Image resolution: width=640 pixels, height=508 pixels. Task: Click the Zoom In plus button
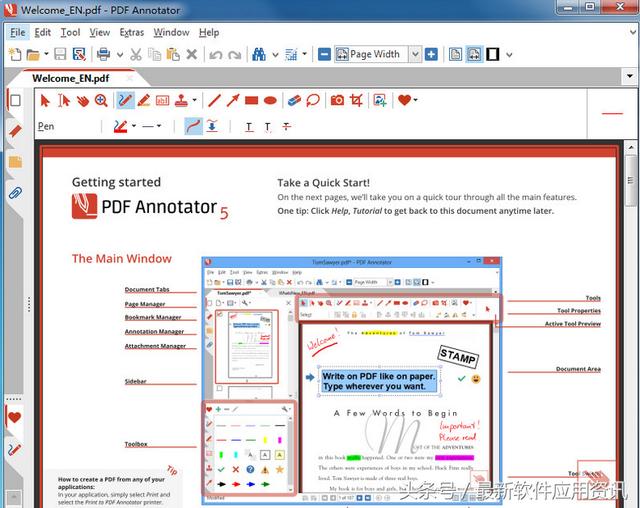(431, 54)
